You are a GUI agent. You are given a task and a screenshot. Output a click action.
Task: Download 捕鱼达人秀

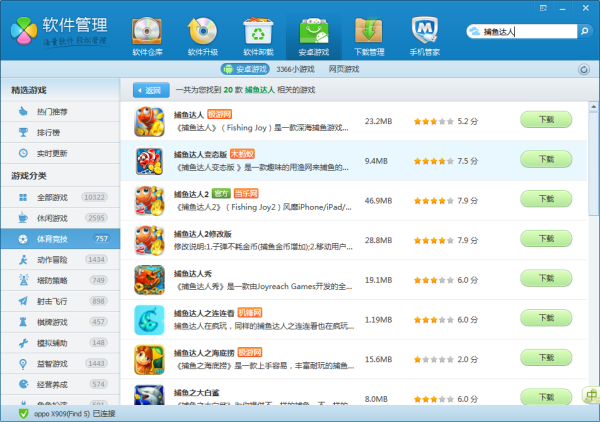[x=546, y=278]
